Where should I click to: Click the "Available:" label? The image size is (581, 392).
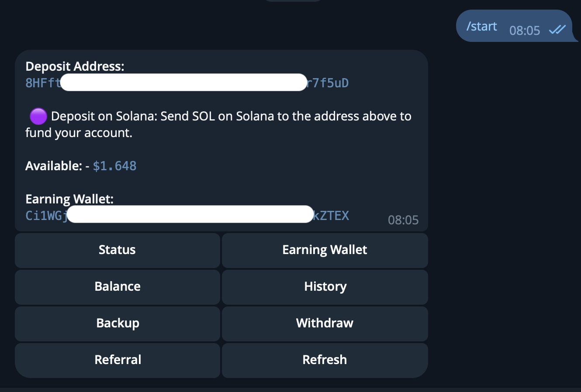[53, 166]
